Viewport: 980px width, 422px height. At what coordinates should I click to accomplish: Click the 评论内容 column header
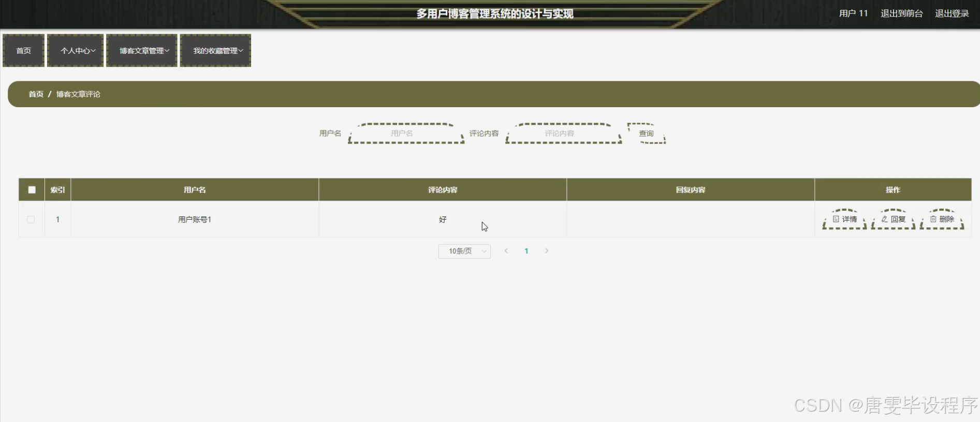[443, 190]
